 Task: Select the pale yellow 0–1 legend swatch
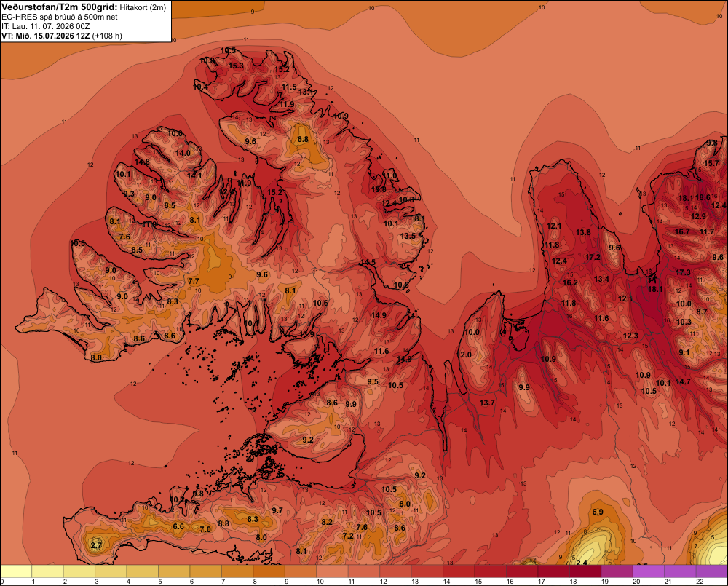16,571
